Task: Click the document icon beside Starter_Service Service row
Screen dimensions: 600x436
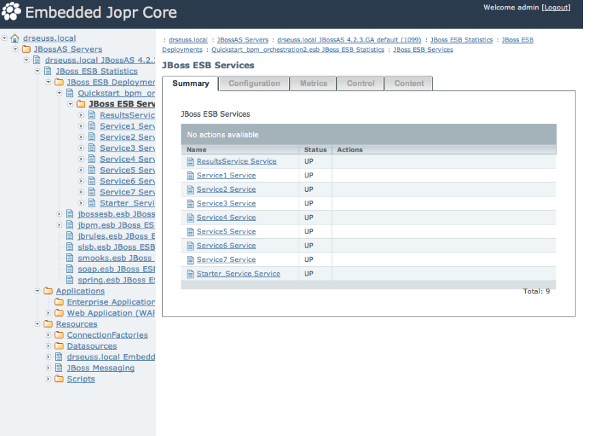Action: (x=189, y=273)
